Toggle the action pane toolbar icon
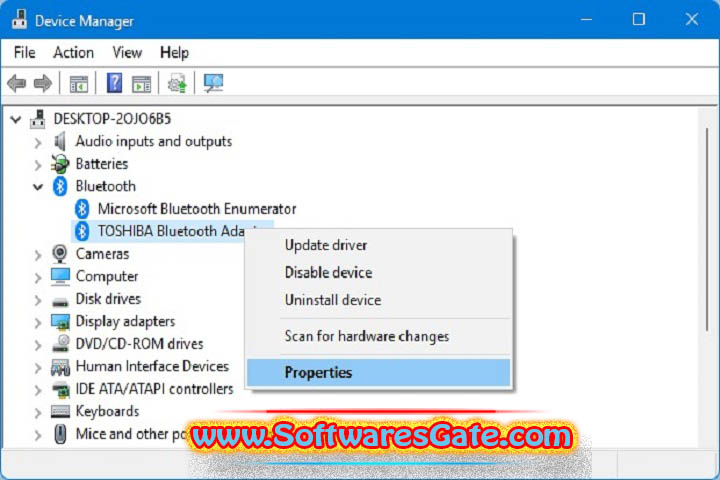 tap(141, 84)
